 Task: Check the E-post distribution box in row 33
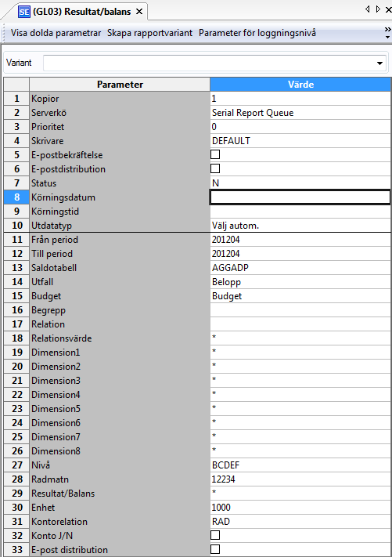pyautogui.click(x=215, y=549)
